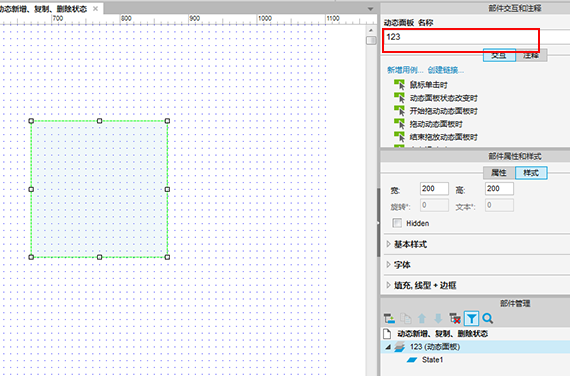The width and height of the screenshot is (570, 376).
Task: Click the move down arrow icon
Action: (x=438, y=319)
